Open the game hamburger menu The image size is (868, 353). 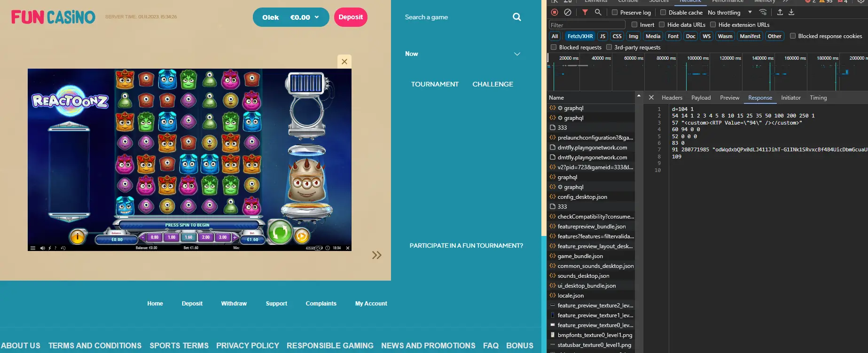(32, 248)
